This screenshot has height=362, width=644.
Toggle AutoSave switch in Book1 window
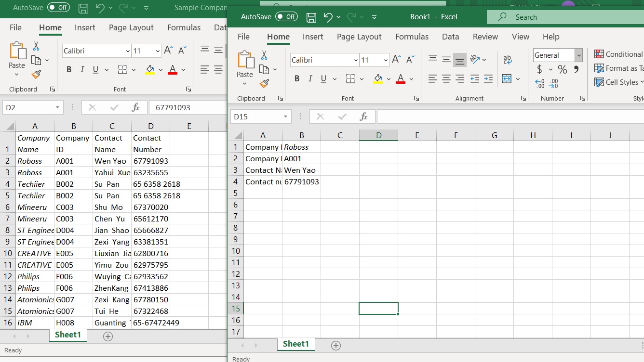286,17
